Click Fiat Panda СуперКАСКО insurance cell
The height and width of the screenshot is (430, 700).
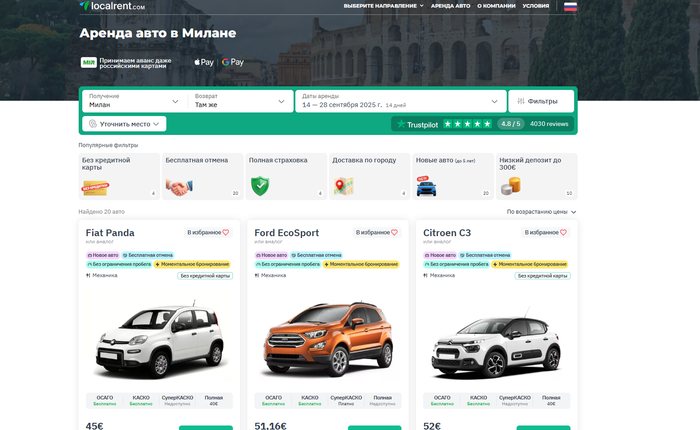tap(177, 401)
